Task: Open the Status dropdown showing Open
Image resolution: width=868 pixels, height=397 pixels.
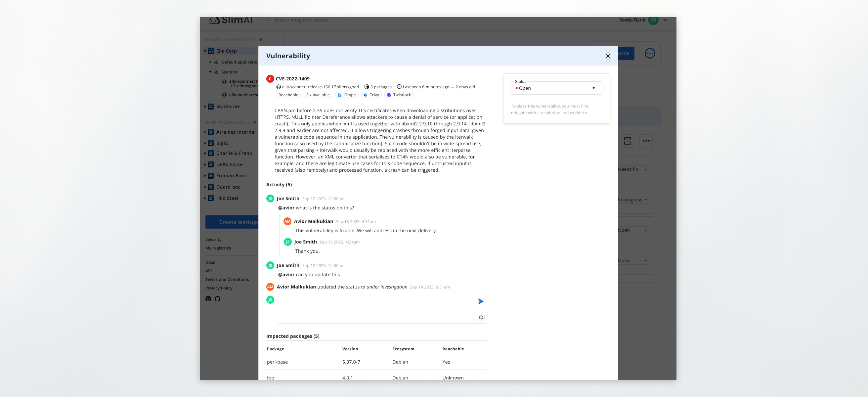Action: tap(556, 88)
